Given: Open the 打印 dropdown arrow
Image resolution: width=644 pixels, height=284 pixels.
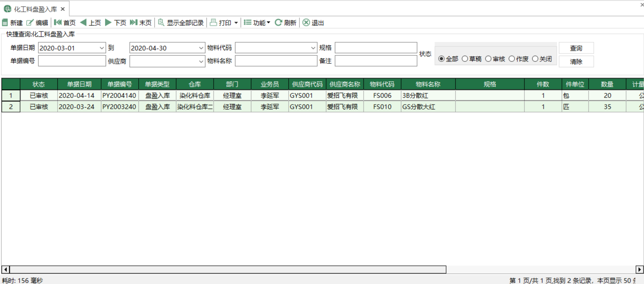Looking at the screenshot, I should pos(236,23).
